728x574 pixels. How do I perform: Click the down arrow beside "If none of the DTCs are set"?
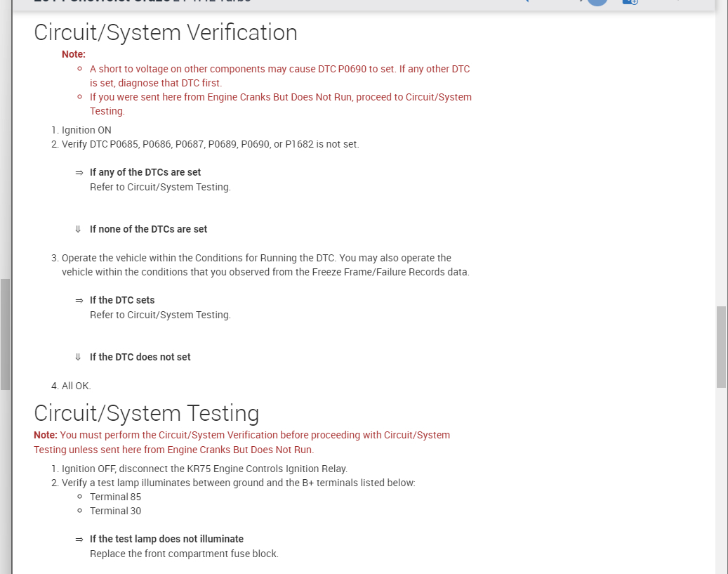79,229
